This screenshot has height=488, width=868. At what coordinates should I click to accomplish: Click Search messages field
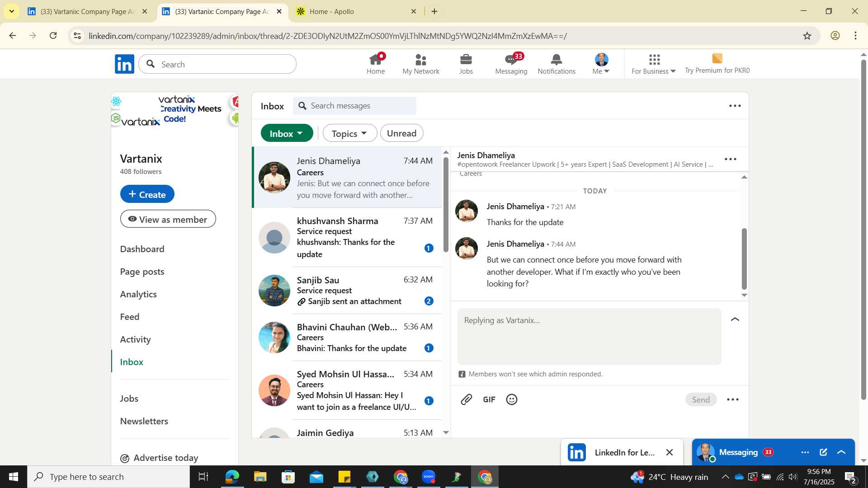point(355,106)
